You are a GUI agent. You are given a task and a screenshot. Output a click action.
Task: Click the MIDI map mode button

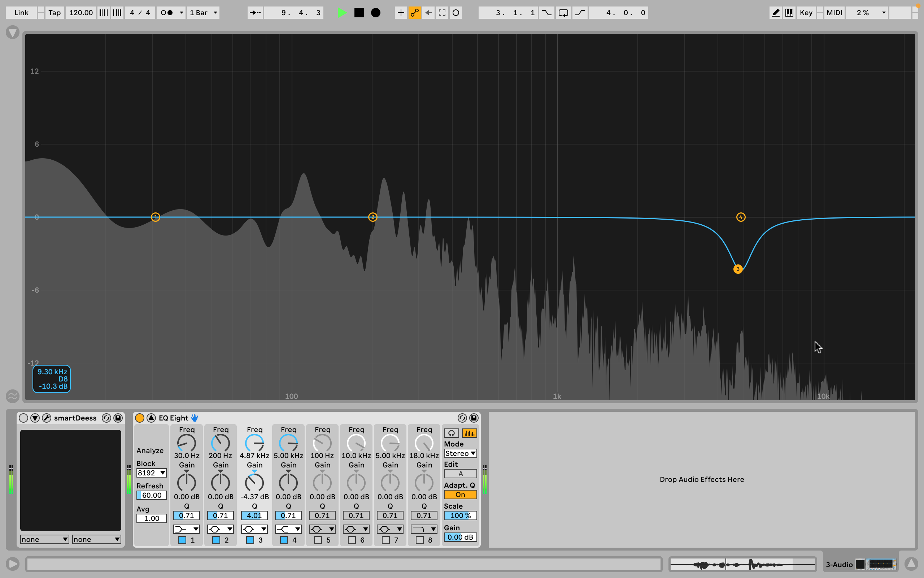tap(834, 13)
